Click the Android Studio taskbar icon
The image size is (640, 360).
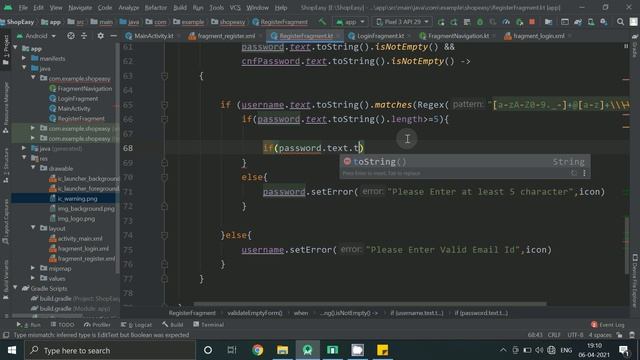click(x=307, y=350)
